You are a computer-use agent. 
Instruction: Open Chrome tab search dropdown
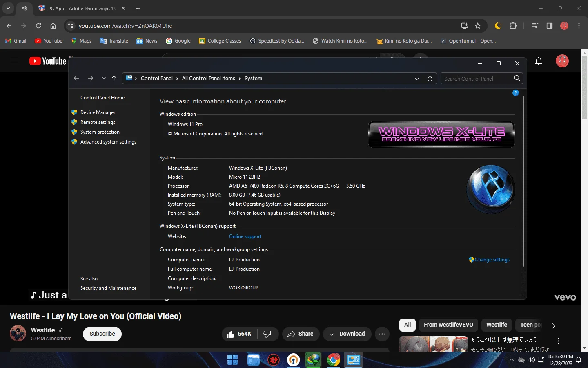point(8,8)
